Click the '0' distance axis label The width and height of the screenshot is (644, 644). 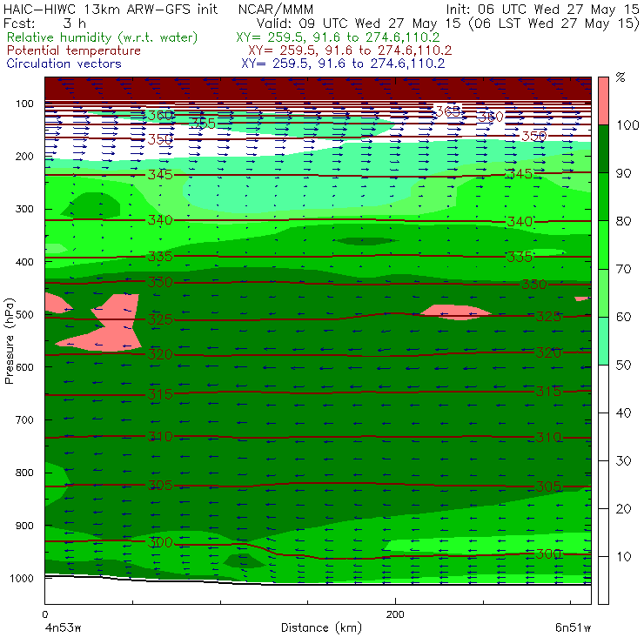[x=44, y=614]
